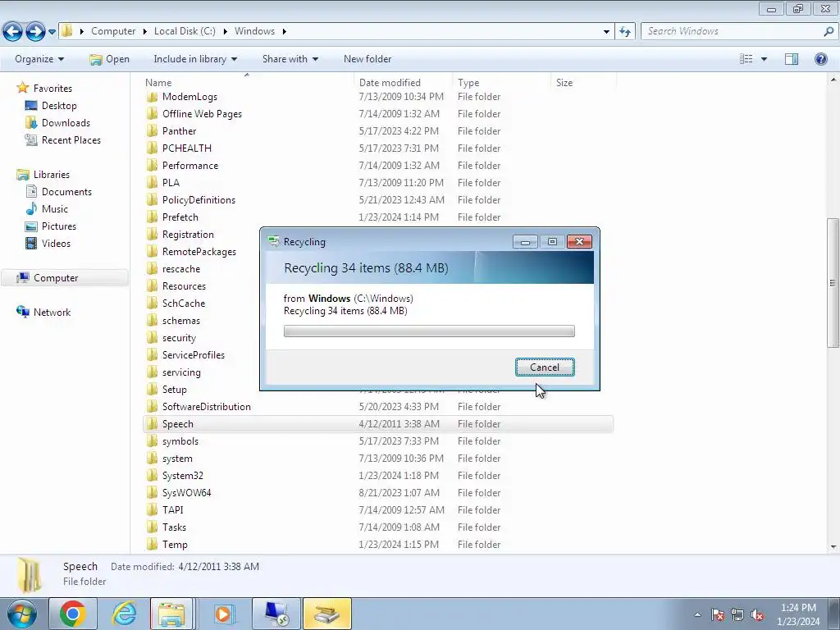Select the Tasks folder row
840x630 pixels.
(378, 527)
